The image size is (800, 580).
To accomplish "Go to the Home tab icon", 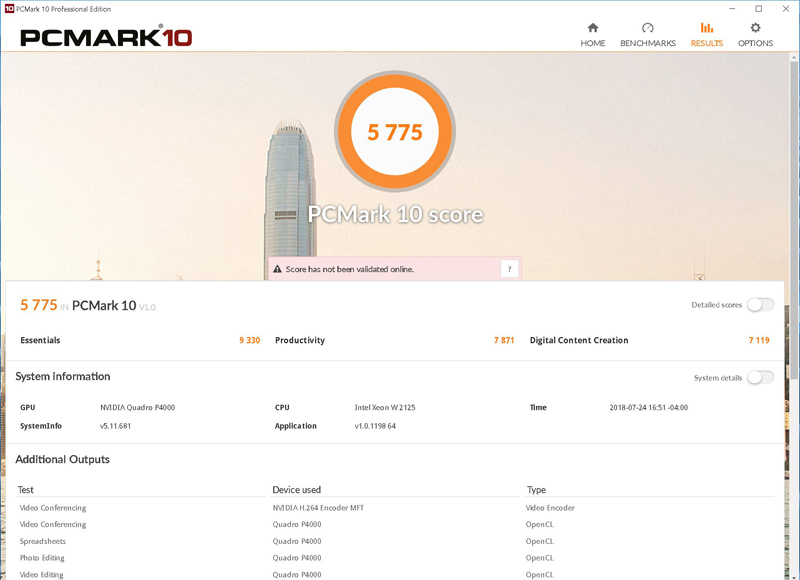I will point(592,28).
